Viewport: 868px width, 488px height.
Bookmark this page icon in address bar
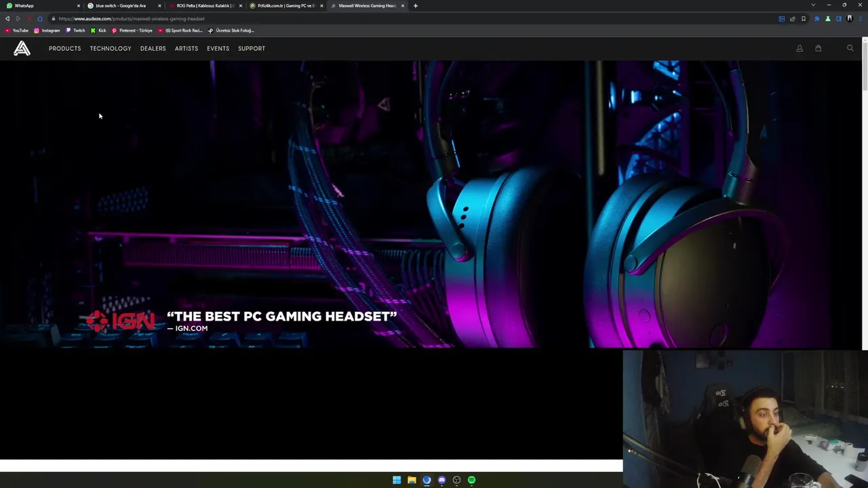[804, 18]
